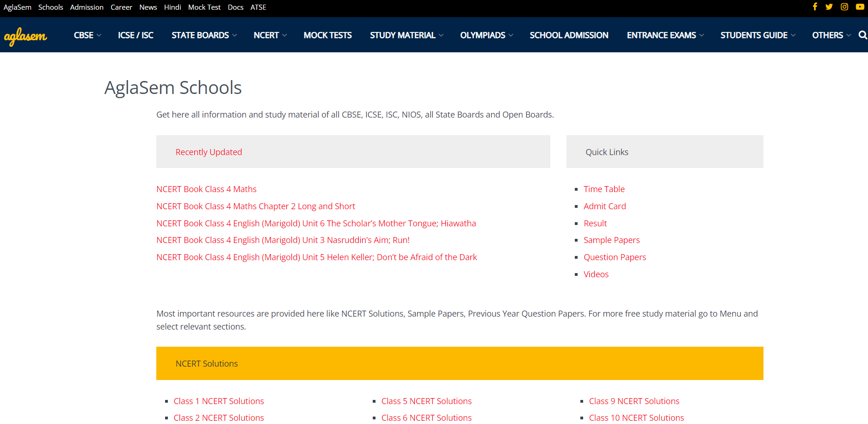868x424 pixels.
Task: Open MOCK TESTS menu item
Action: point(327,35)
